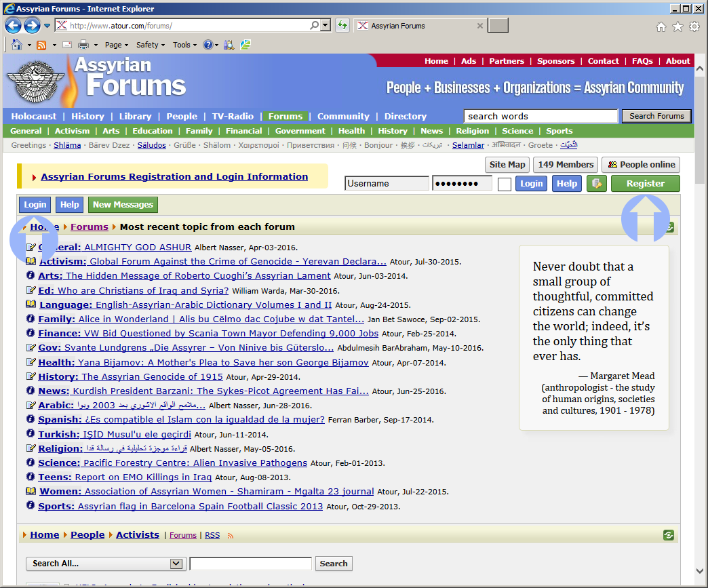Click the orange RSS icon beside the RSS link
Screen dimensions: 708x588
click(231, 536)
